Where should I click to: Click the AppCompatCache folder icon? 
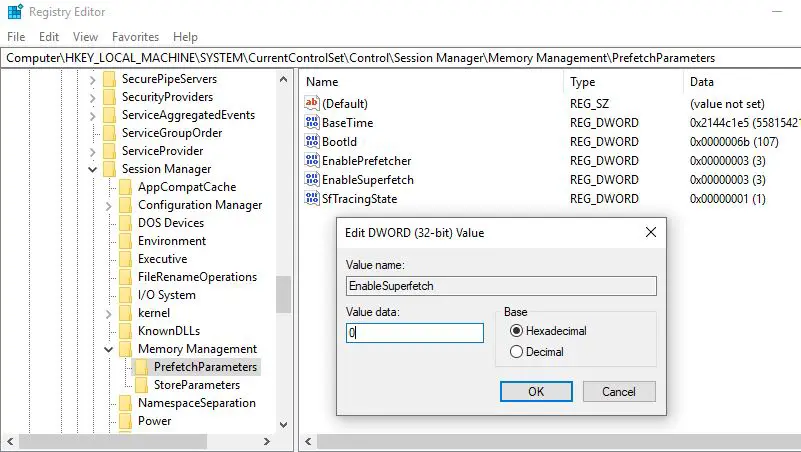[125, 187]
